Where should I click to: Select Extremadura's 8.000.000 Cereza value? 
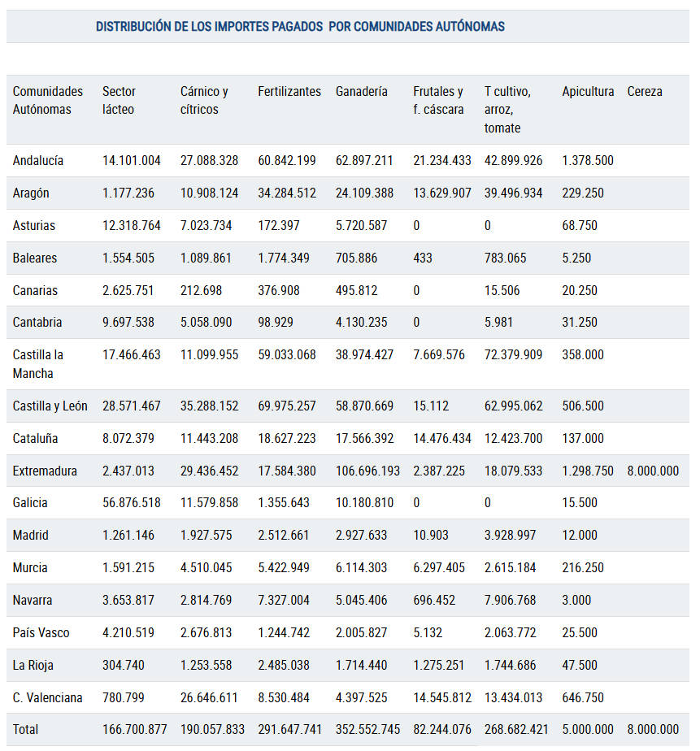pyautogui.click(x=653, y=471)
